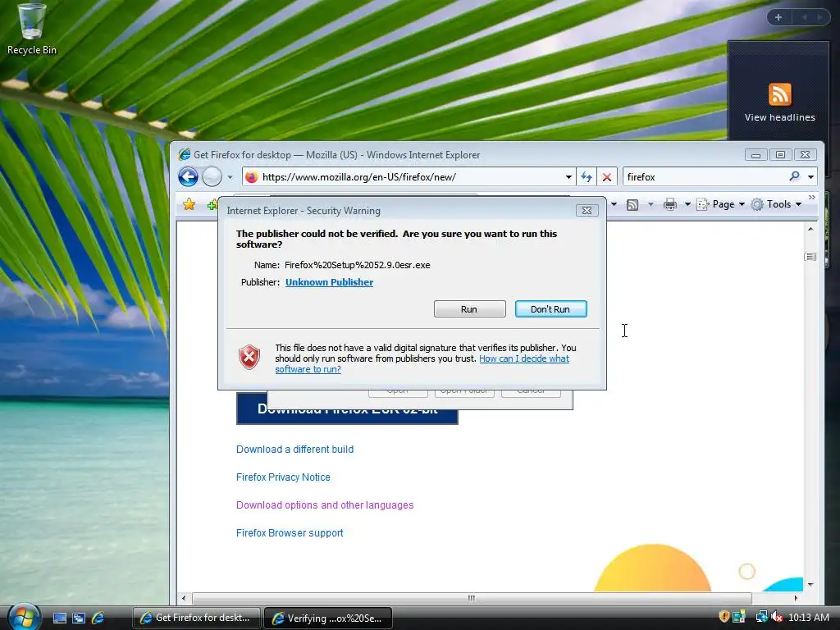This screenshot has height=630, width=840.
Task: Click the security shield tray icon
Action: pyautogui.click(x=724, y=617)
